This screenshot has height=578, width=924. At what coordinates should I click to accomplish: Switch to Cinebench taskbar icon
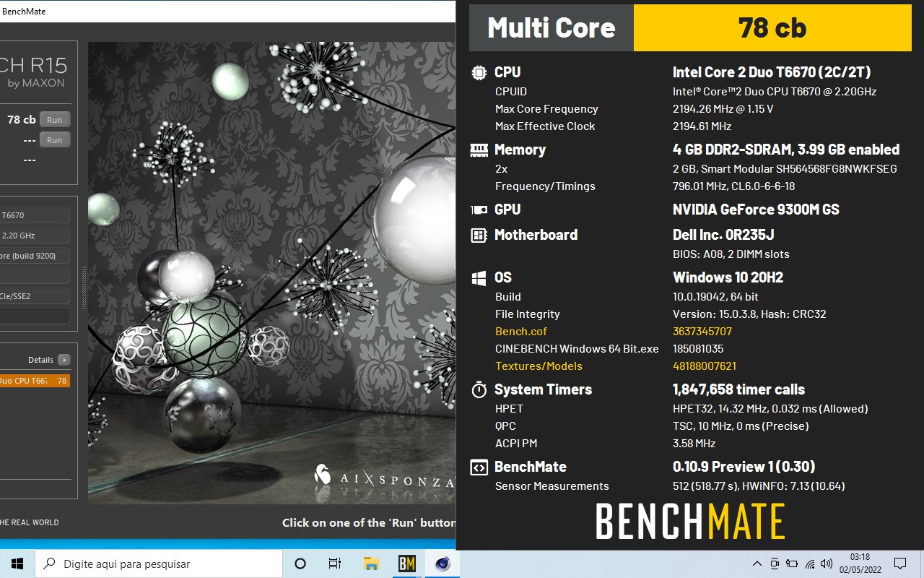443,564
